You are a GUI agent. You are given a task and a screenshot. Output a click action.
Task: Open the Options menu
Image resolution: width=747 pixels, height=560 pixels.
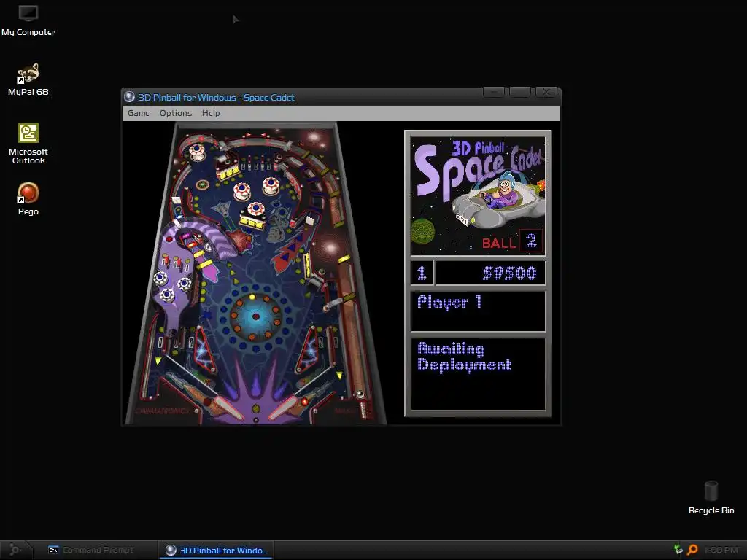(176, 113)
